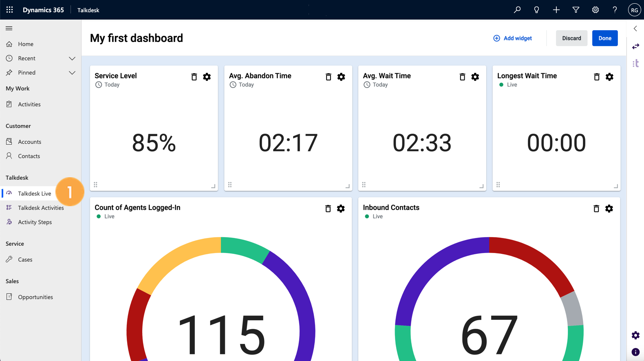Screen dimensions: 644x361
Task: Open the lightbulb assistant icon
Action: point(537,10)
